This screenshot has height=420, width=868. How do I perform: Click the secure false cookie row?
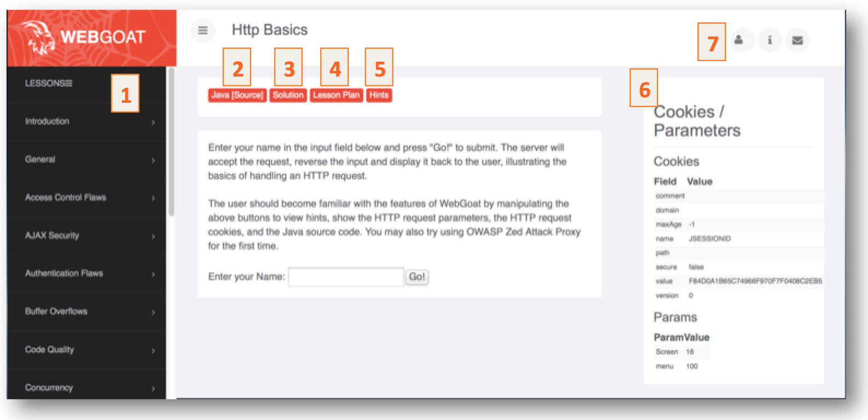point(738,267)
